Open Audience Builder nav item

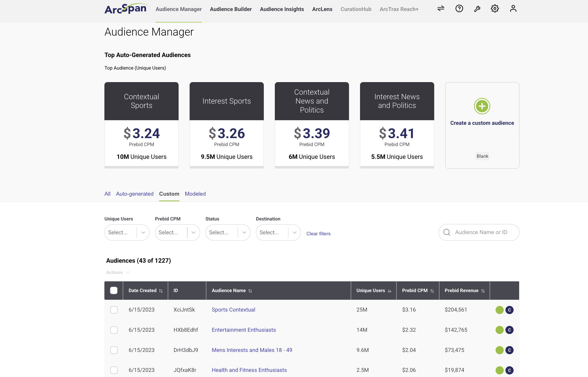click(231, 9)
